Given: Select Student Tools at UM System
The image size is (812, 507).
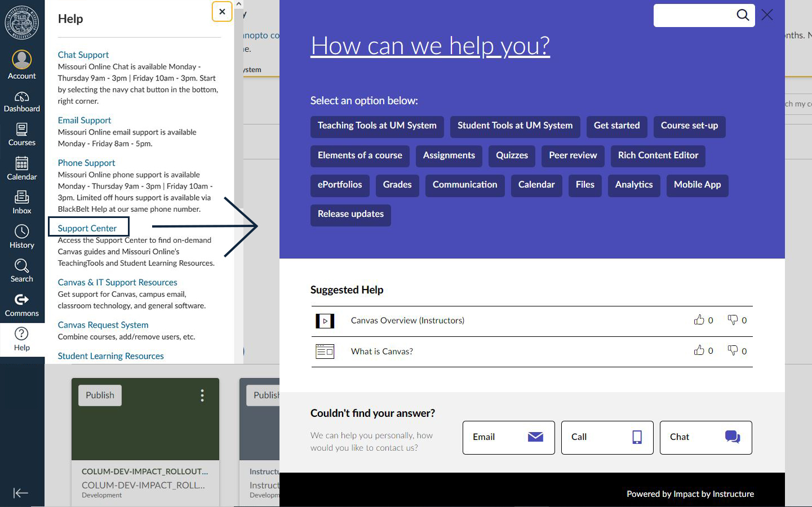Looking at the screenshot, I should click(515, 126).
